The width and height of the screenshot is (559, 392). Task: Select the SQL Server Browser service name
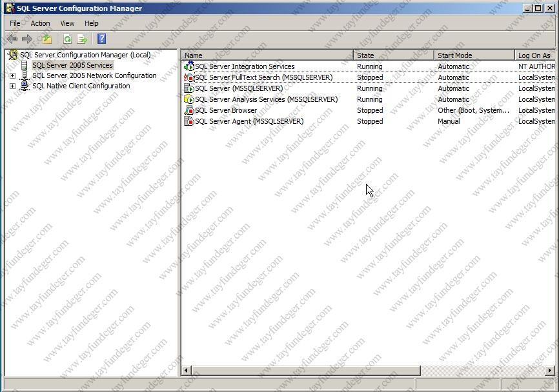(226, 110)
